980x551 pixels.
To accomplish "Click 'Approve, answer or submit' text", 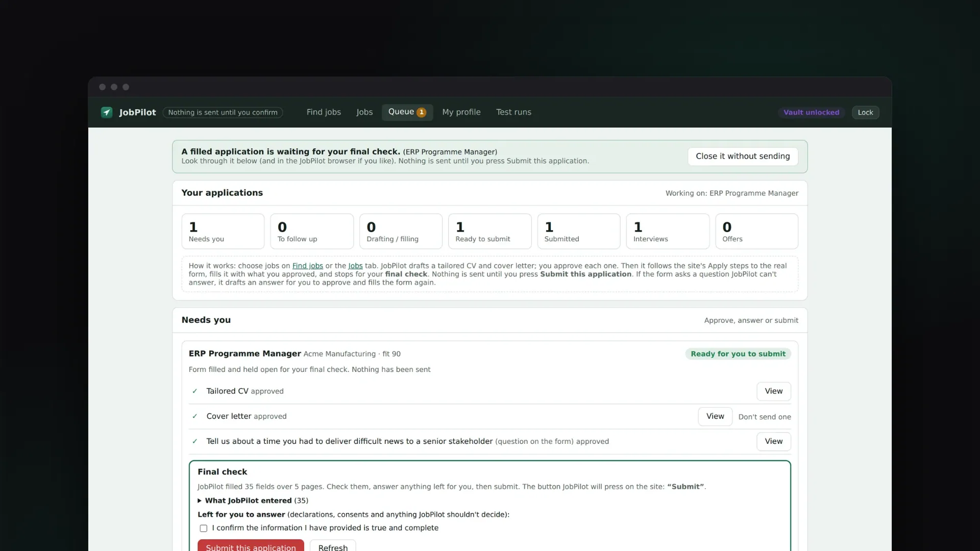I will (751, 320).
